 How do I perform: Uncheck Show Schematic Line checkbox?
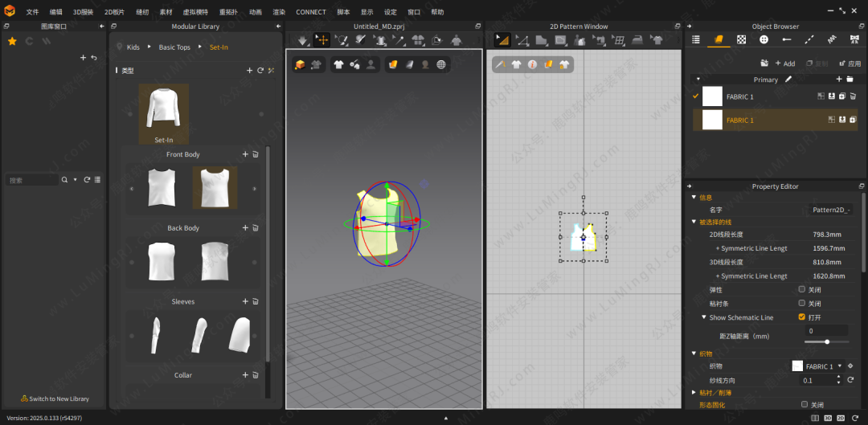click(802, 317)
